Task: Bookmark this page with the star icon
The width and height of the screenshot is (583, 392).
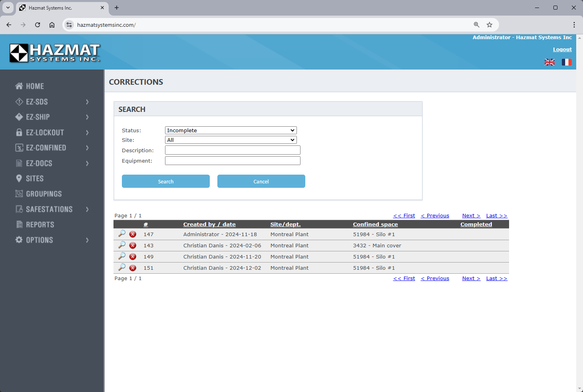Action: pyautogui.click(x=489, y=25)
